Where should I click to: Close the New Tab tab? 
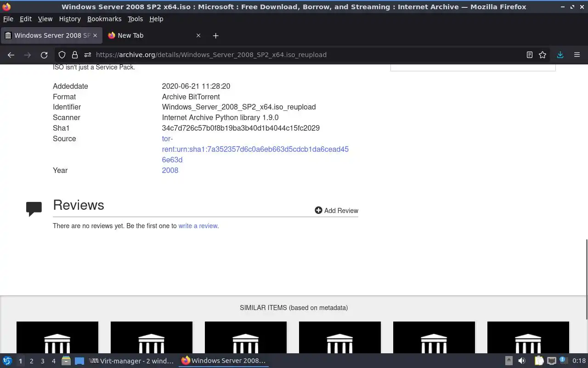pos(198,35)
